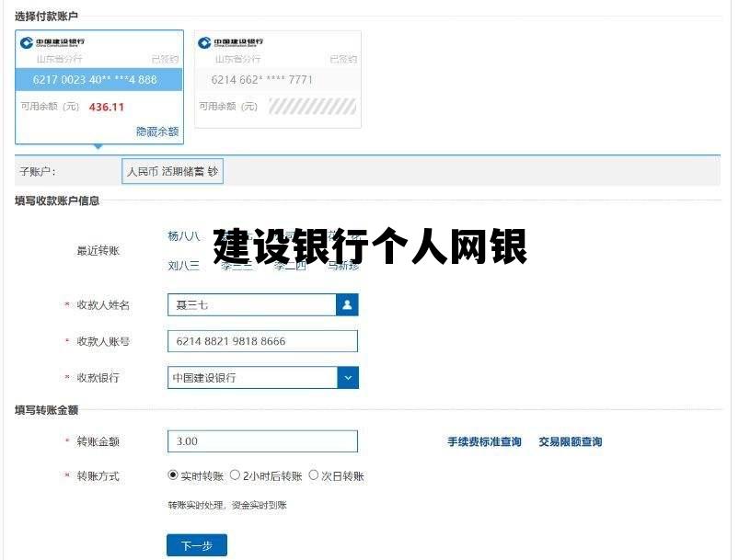Select the 实时转账 radio option
This screenshot has width=739, height=560.
point(173,475)
